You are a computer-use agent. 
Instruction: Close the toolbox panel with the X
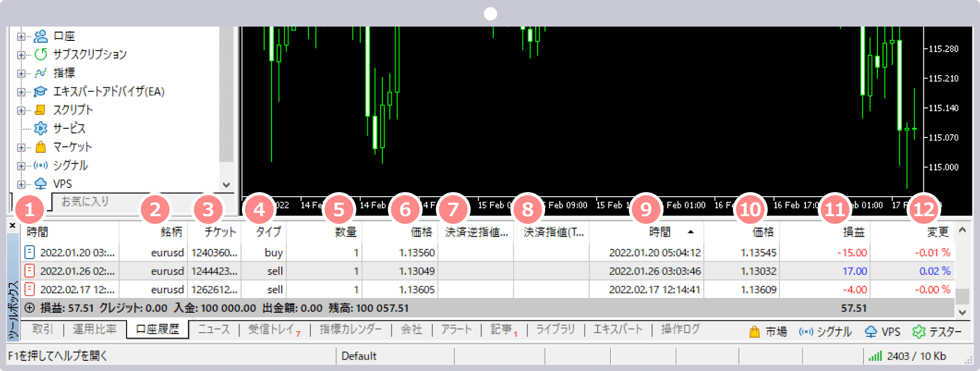click(13, 225)
